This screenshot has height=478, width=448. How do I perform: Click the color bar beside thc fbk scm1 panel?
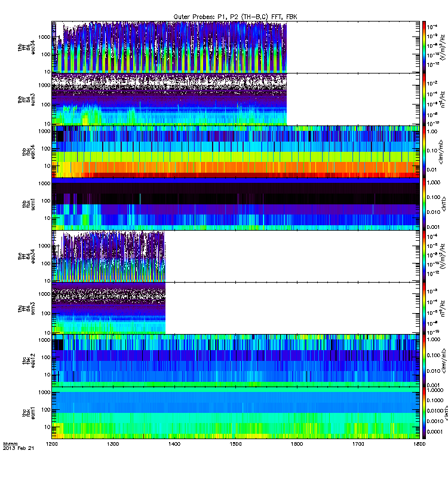pyautogui.click(x=424, y=413)
